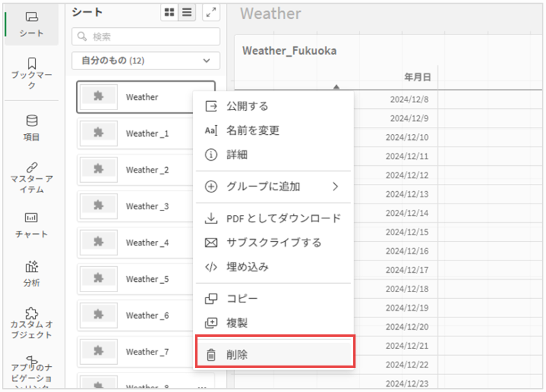The height and width of the screenshot is (392, 546).
Task: Select 削除 from the context menu
Action: pos(274,355)
